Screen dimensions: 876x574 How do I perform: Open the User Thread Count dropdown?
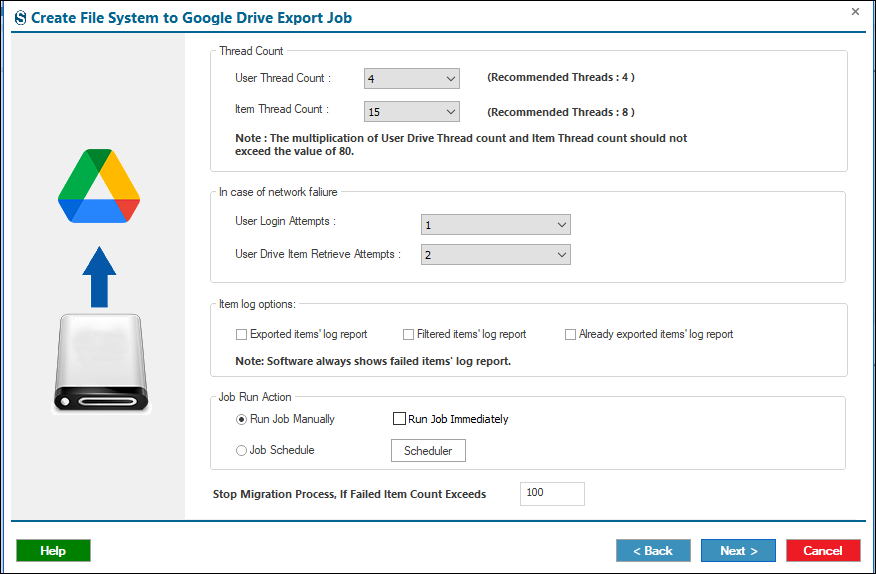tap(412, 79)
